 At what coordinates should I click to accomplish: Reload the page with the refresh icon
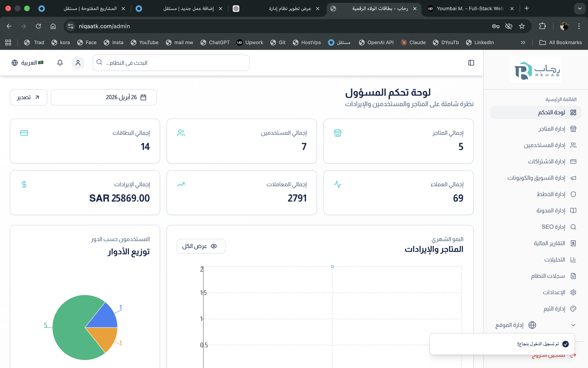point(38,26)
